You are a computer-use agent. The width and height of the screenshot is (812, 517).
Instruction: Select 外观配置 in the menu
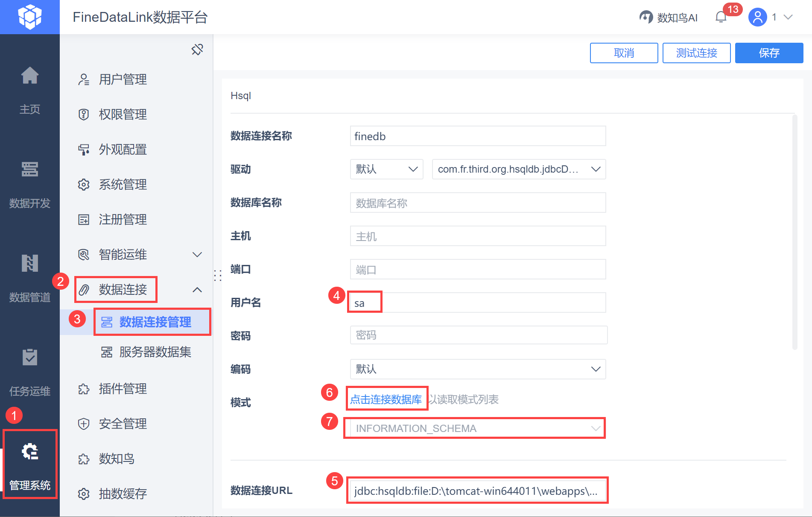123,150
